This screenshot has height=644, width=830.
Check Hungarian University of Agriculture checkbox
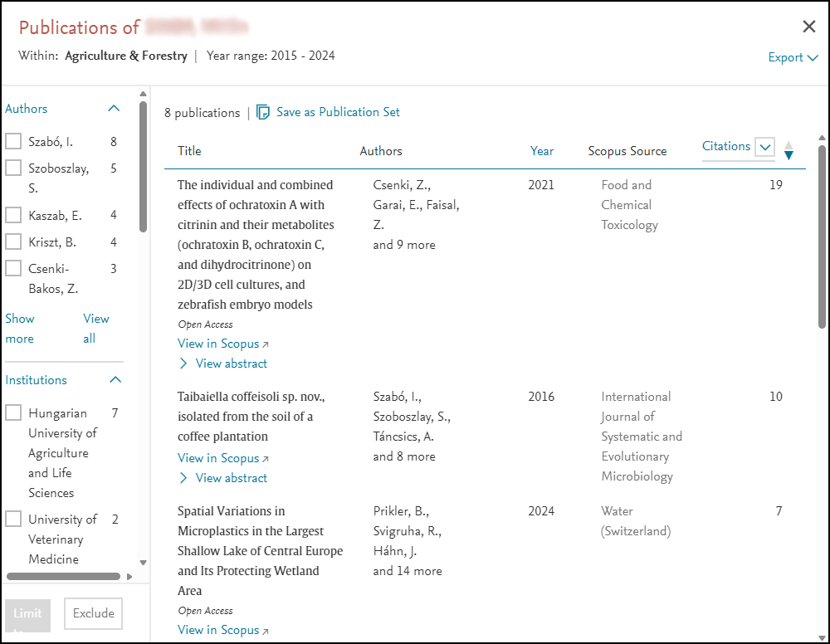click(x=13, y=412)
